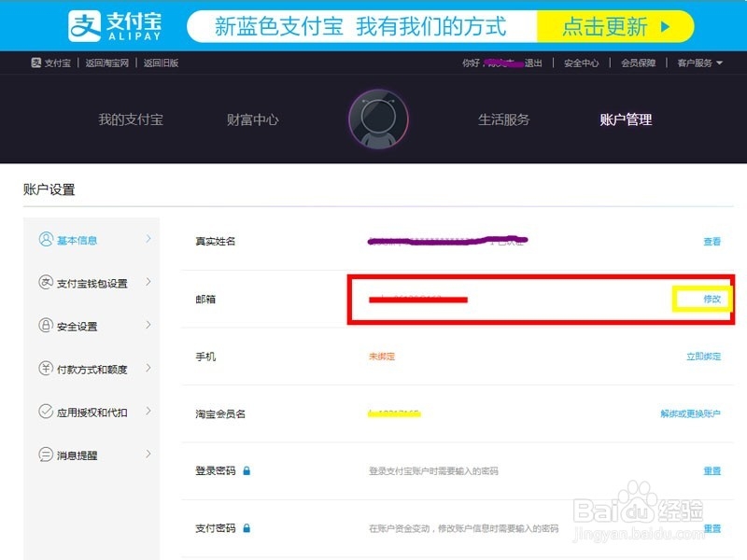Click 修改 in the 邮箱 row
The width and height of the screenshot is (747, 560).
pos(712,299)
